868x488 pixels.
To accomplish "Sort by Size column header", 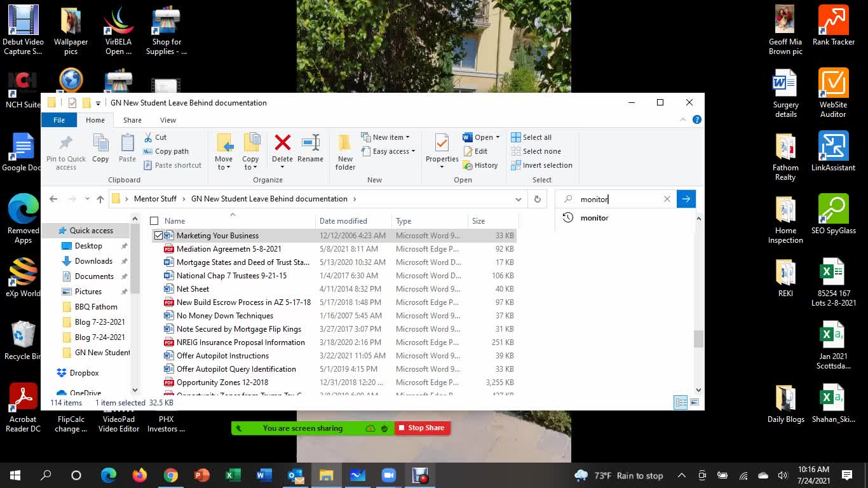I will pos(493,221).
